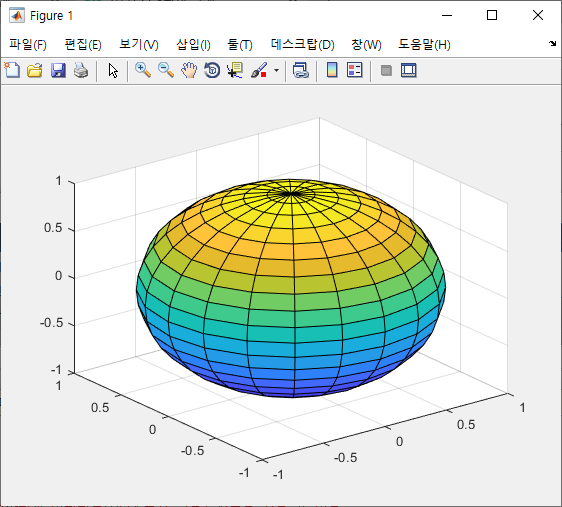This screenshot has width=562, height=507.
Task: Open the 삽입(I) menu
Action: coord(193,44)
